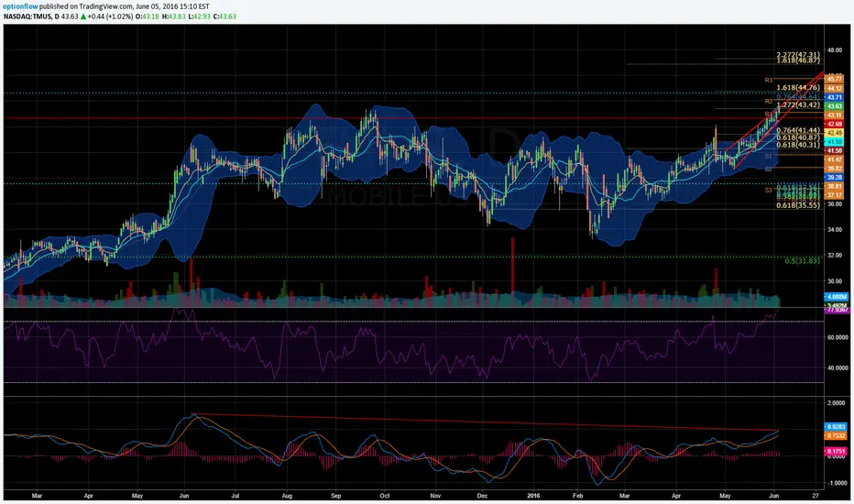Click the -1.0000 MACD axis label
This screenshot has height=504, width=854.
click(836, 483)
